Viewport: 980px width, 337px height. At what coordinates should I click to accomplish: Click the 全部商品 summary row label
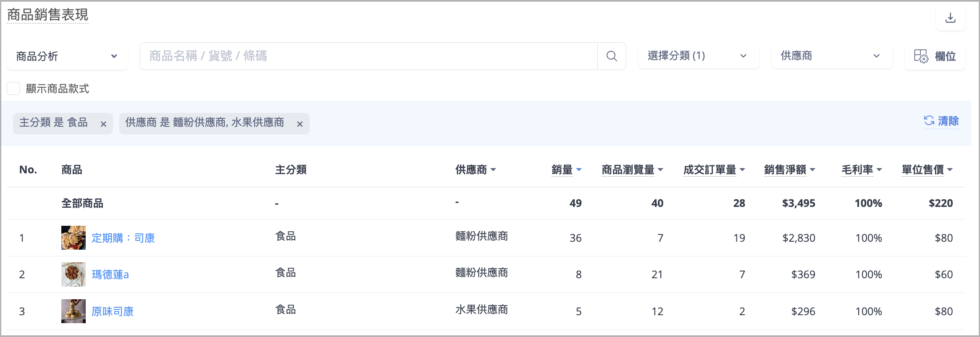(82, 203)
